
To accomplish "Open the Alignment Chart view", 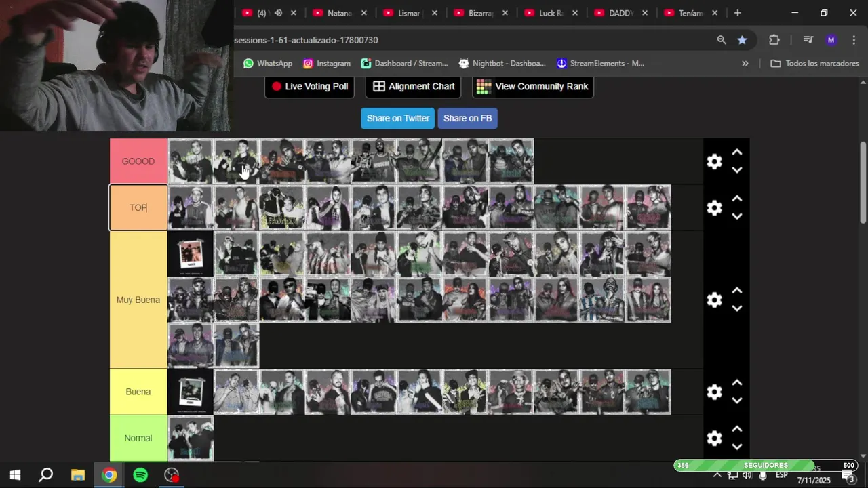I will click(414, 86).
